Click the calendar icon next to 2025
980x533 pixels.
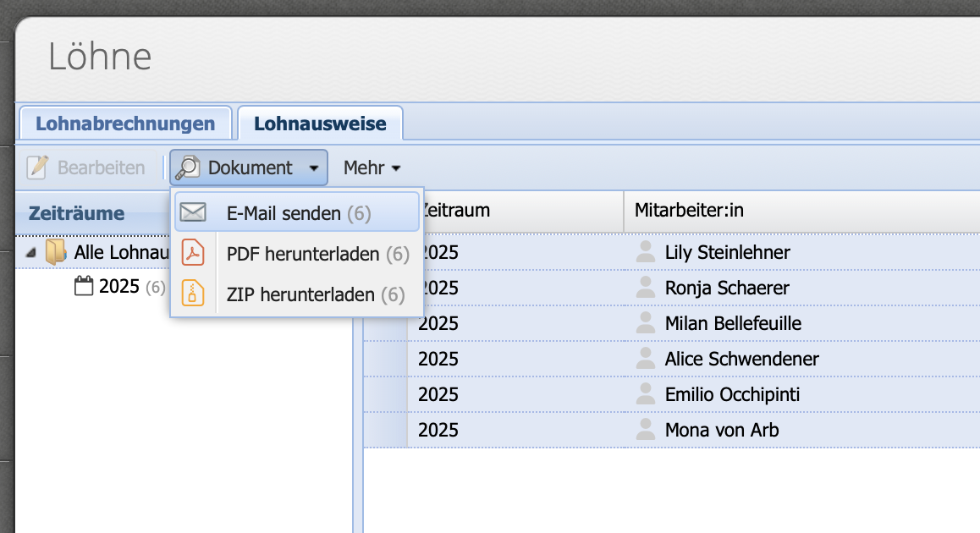click(x=85, y=286)
